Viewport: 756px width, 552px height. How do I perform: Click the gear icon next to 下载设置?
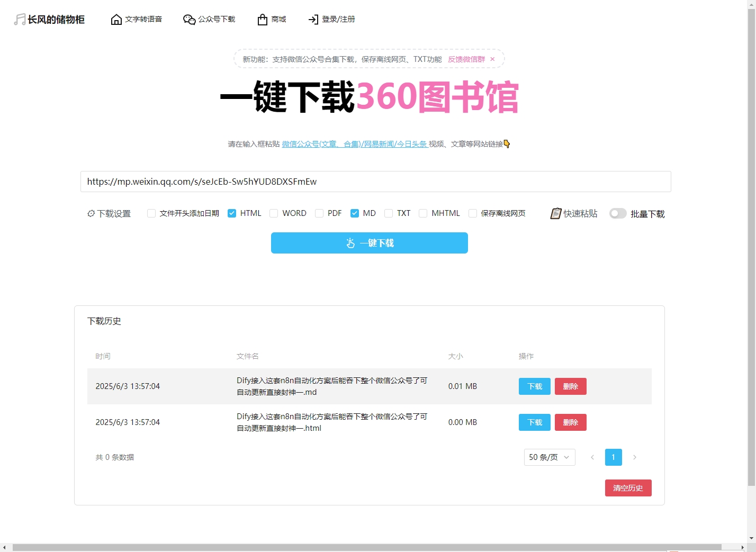pos(91,214)
